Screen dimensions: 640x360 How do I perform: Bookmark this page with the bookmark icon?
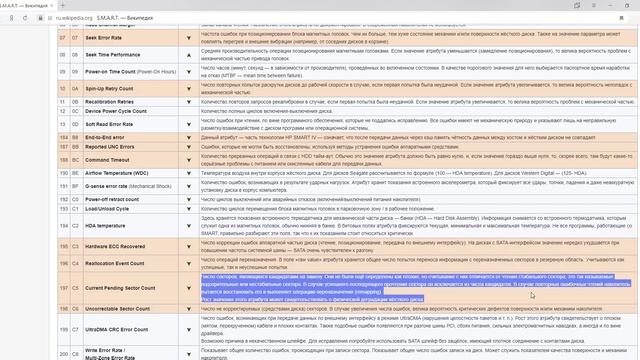point(621,18)
